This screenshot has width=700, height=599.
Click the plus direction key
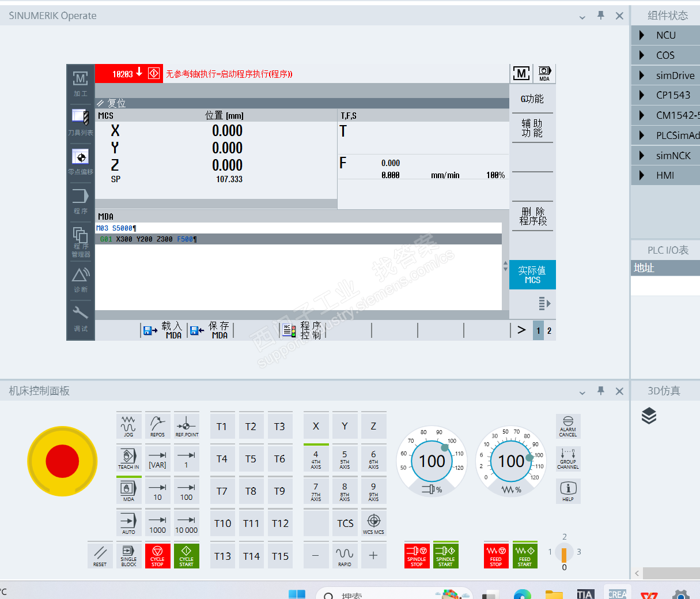[x=373, y=556]
